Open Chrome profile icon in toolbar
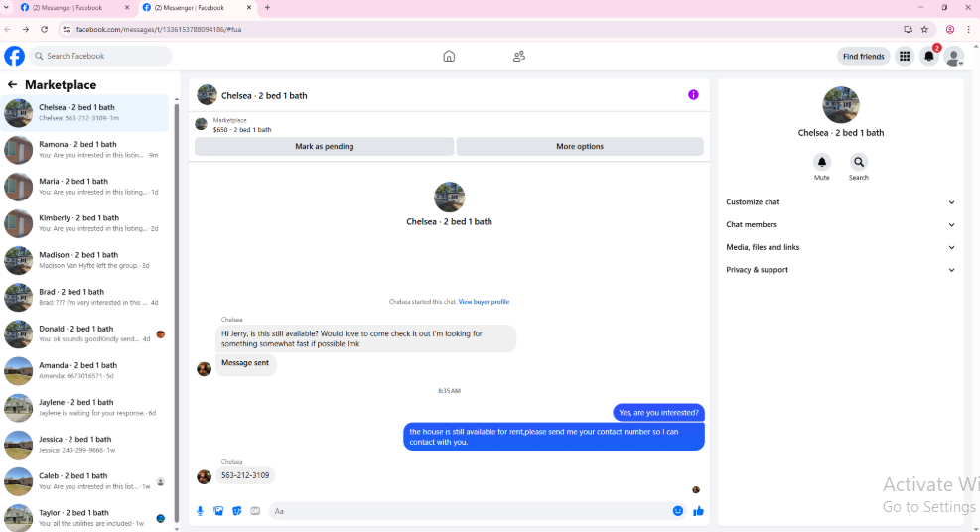The height and width of the screenshot is (532, 980). coord(950,29)
